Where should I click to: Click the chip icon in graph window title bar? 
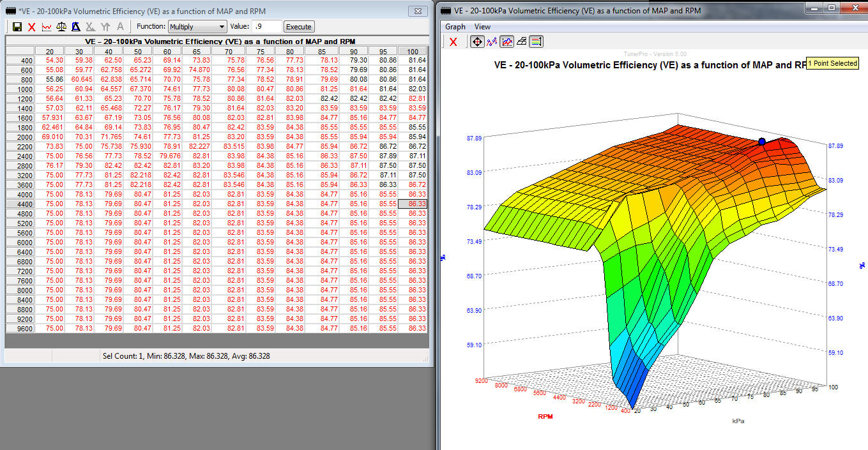tap(446, 11)
